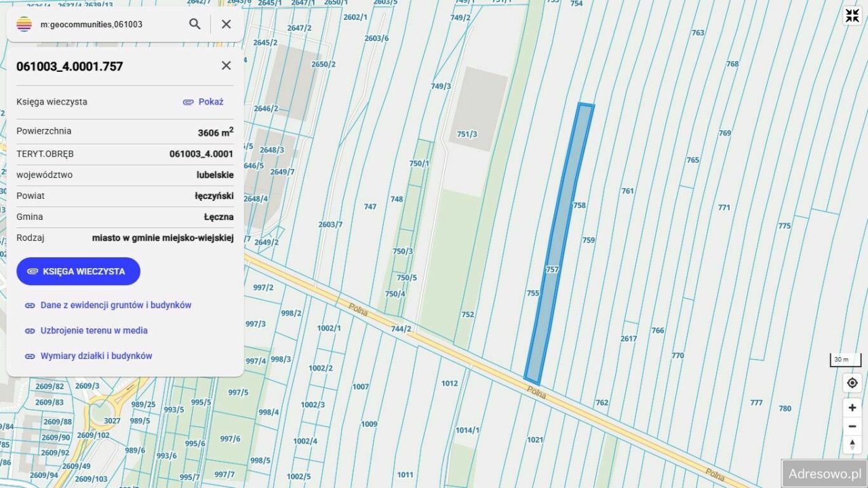Zoom out with the minus button
Viewport: 868px width, 488px height.
(852, 426)
